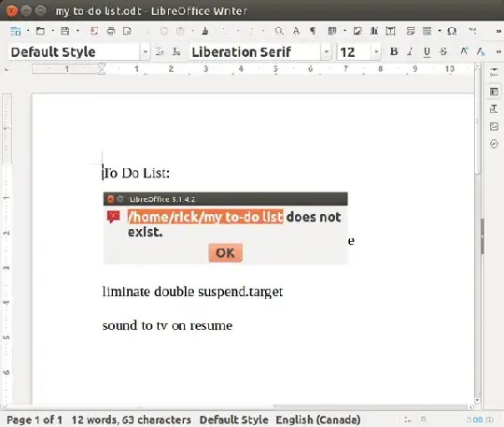Screen dimensions: 504x427
Task: Open the font name dropdown arrow
Action: point(327,51)
